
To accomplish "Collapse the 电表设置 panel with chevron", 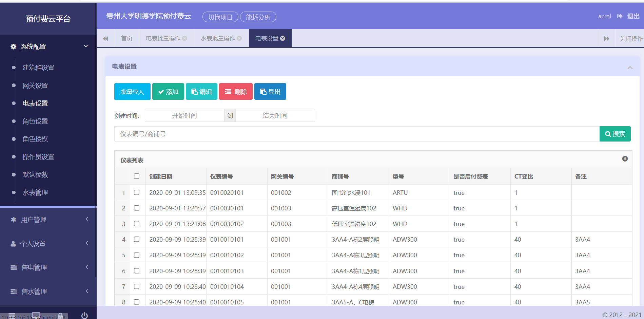I will tap(630, 67).
